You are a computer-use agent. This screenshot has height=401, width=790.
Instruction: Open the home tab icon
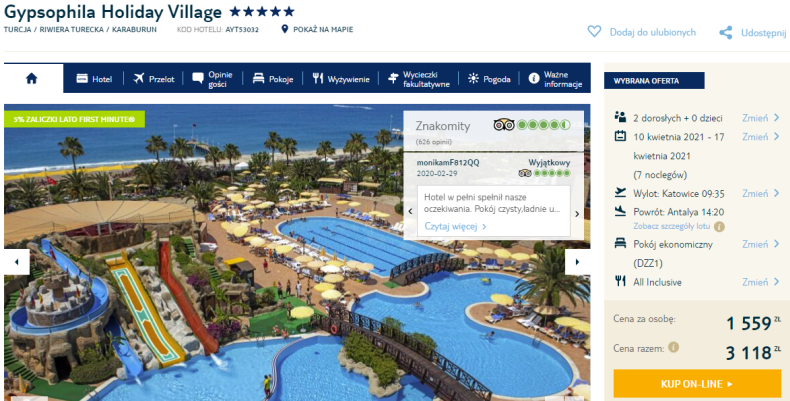32,79
